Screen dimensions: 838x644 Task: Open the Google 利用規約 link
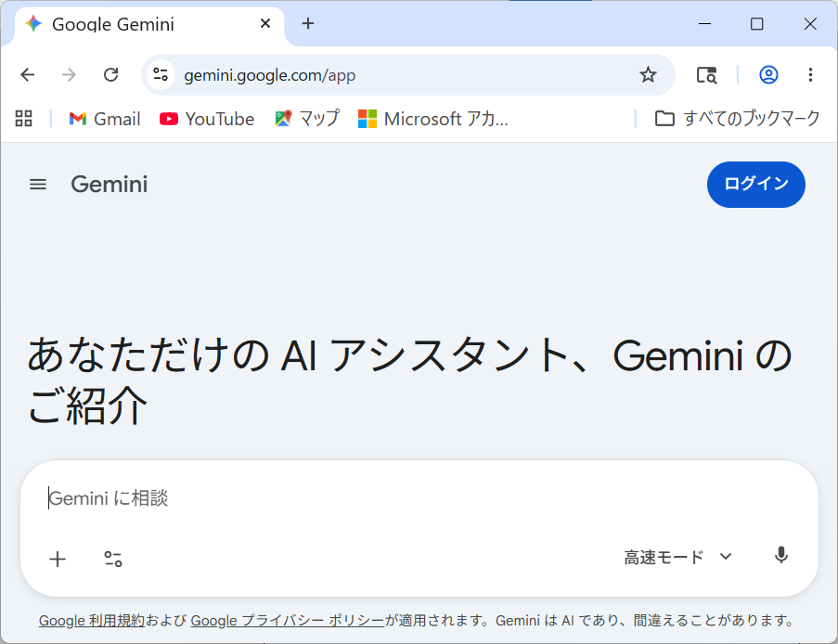pos(91,621)
